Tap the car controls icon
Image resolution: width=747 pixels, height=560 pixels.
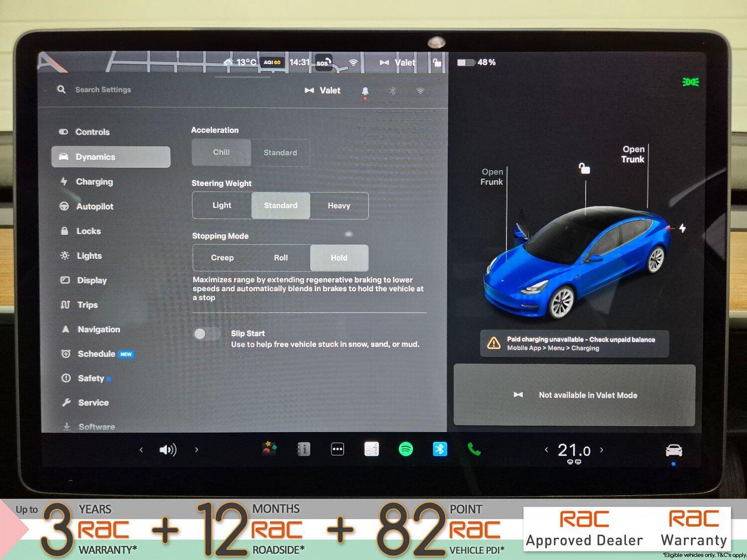point(674,450)
